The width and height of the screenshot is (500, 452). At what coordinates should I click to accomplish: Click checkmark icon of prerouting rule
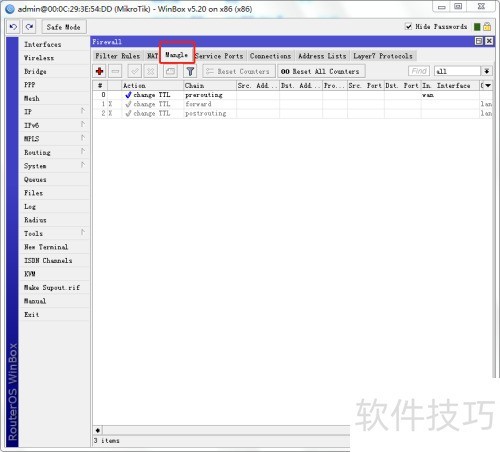128,95
